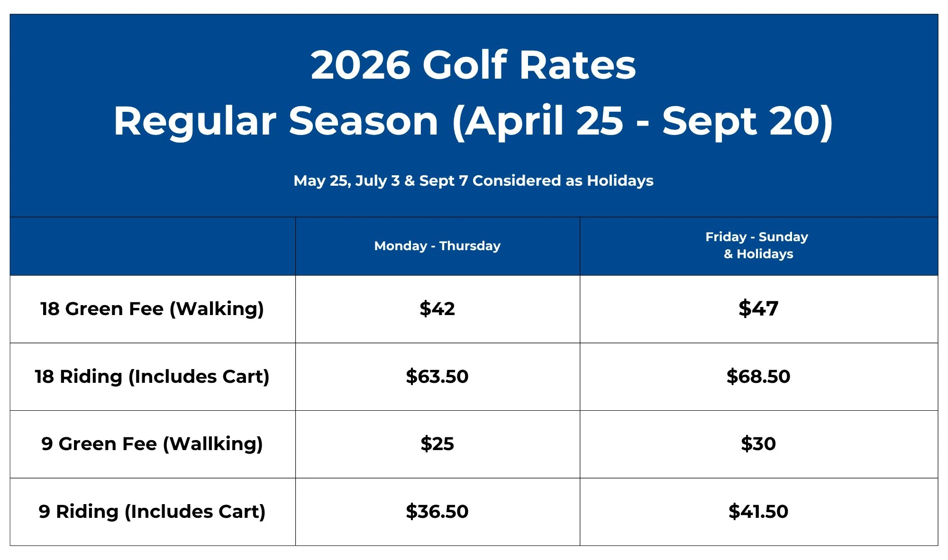Image resolution: width=948 pixels, height=560 pixels.
Task: Click the $30 price cell
Action: click(758, 444)
